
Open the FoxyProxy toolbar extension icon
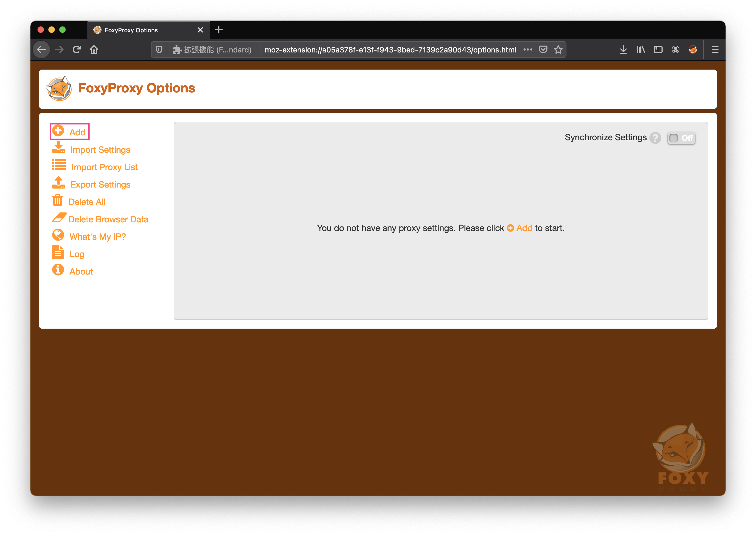[x=693, y=49]
